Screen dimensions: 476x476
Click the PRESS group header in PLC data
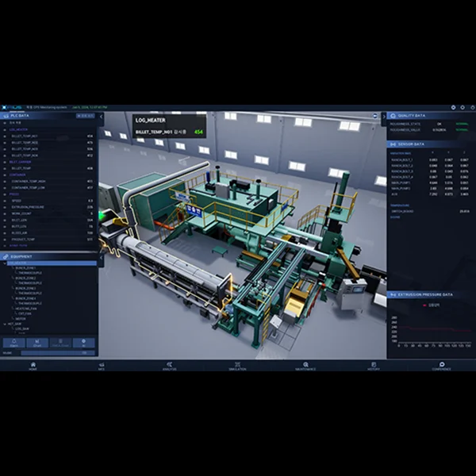[14, 194]
